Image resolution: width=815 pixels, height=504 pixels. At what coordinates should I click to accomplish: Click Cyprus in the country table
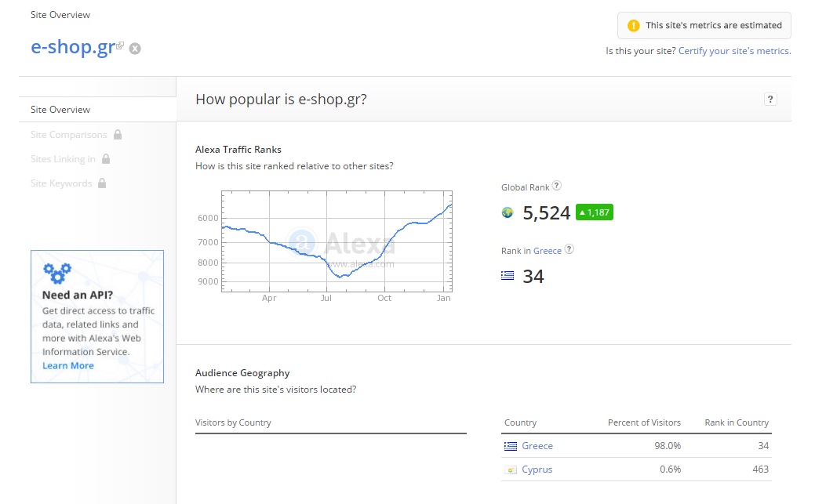(537, 470)
